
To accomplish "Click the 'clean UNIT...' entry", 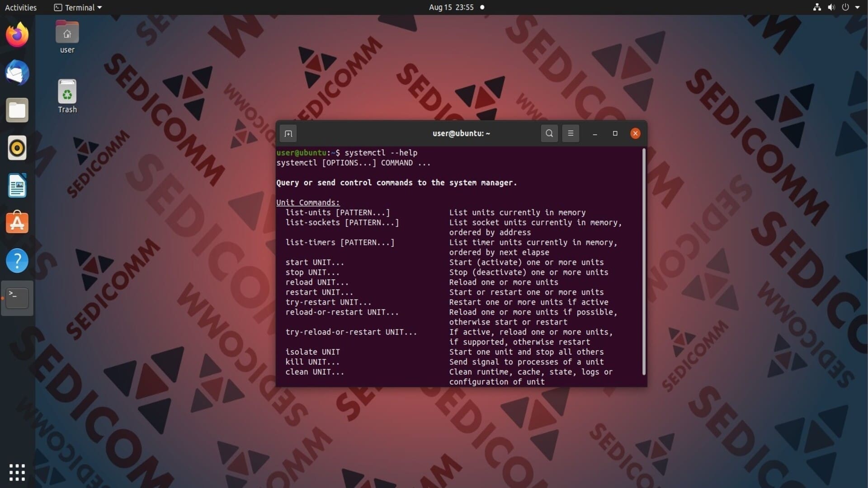I will point(315,371).
